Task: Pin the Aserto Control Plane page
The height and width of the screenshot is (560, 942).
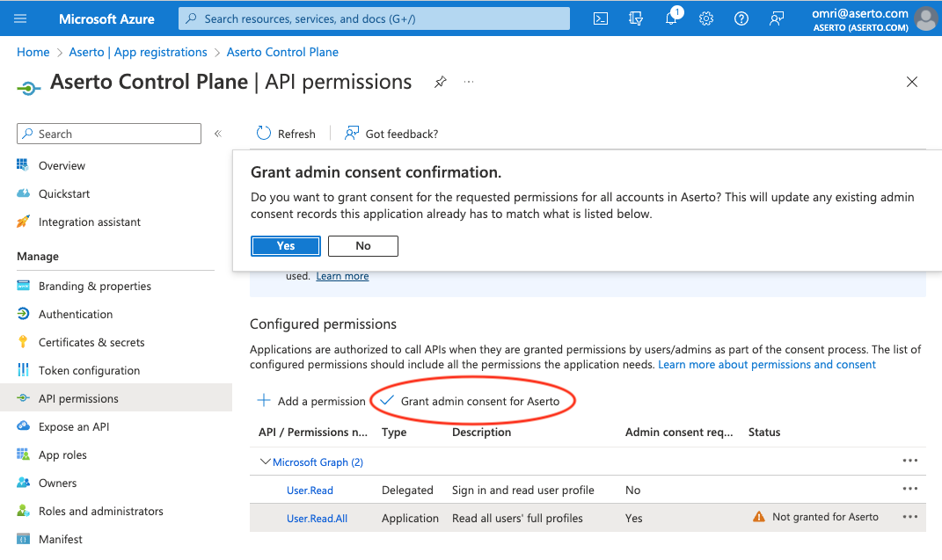Action: 441,82
